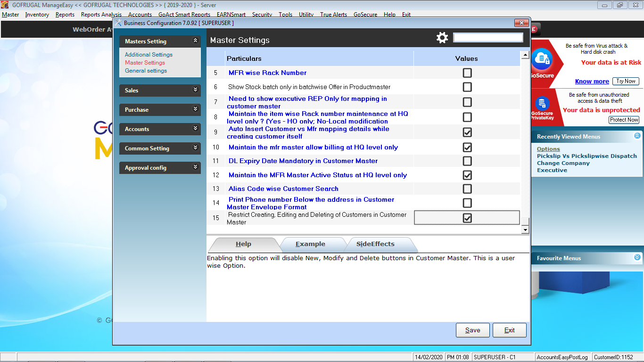Image resolution: width=644 pixels, height=362 pixels.
Task: Click the GoSecure PrivateKey icon
Action: 542,103
